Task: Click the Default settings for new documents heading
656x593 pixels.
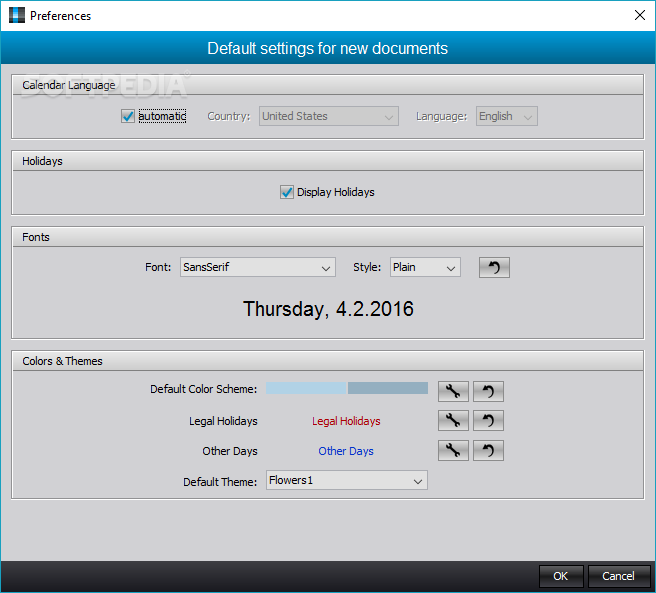Action: [328, 49]
